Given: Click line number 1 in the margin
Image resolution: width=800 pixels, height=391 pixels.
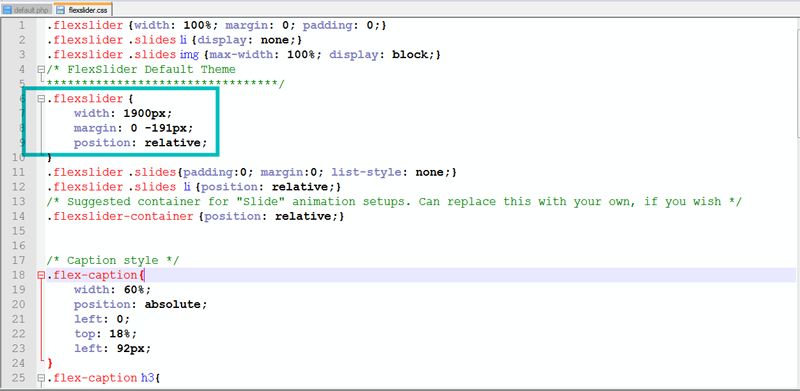Looking at the screenshot, I should pos(21,25).
